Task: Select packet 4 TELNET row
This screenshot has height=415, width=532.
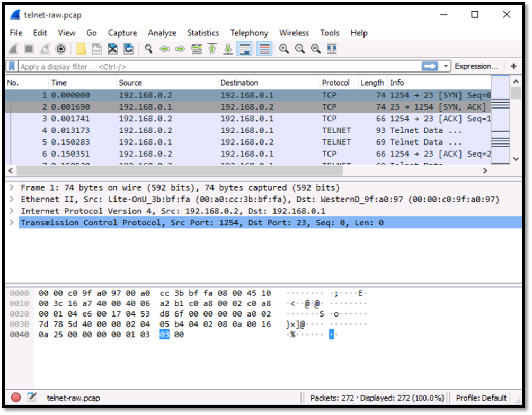Action: (249, 130)
